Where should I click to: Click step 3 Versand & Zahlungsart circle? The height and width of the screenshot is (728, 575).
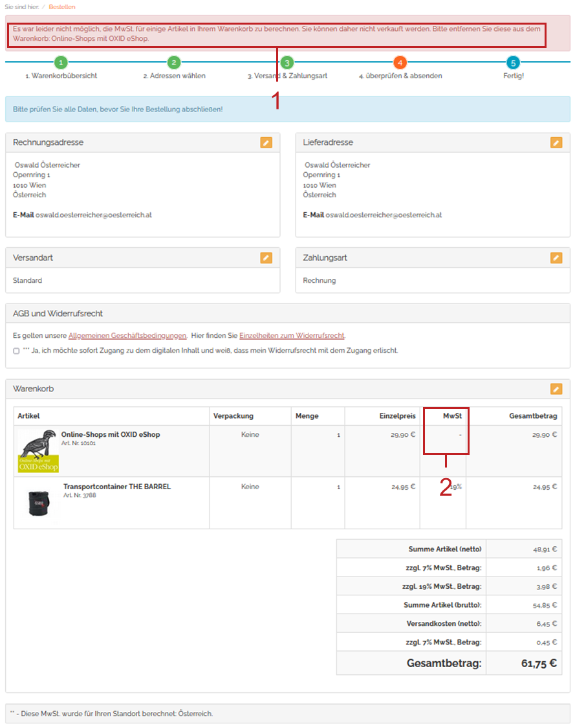click(287, 63)
